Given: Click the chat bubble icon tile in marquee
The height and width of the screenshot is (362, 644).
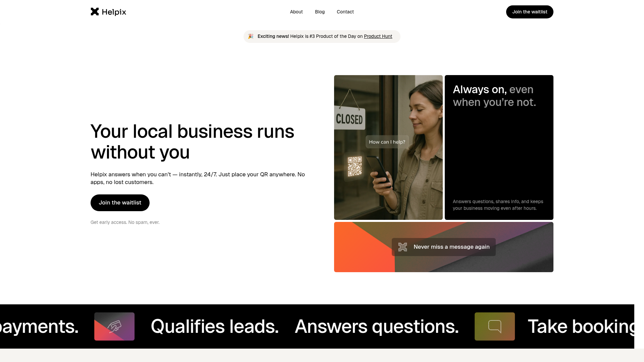Looking at the screenshot, I should [494, 326].
